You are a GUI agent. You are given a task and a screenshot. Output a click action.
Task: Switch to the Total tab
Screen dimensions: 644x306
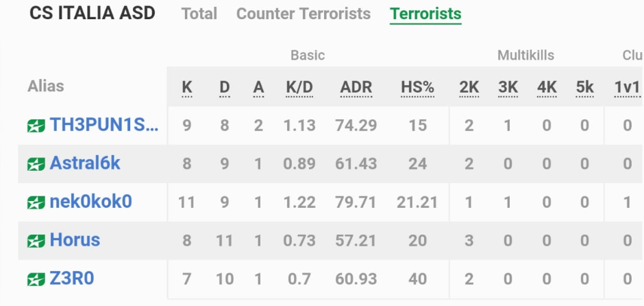tap(199, 14)
